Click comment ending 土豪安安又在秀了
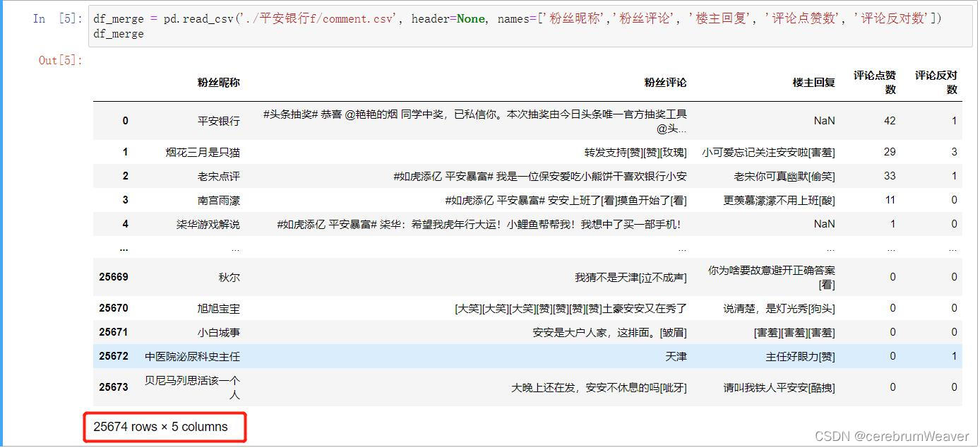This screenshot has width=980, height=448. pos(570,308)
